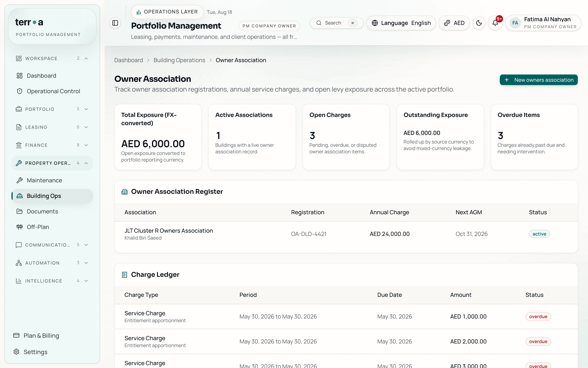Viewport: 588px width, 368px height.
Task: Collapse the Workspace section chevron
Action: [x=86, y=58]
